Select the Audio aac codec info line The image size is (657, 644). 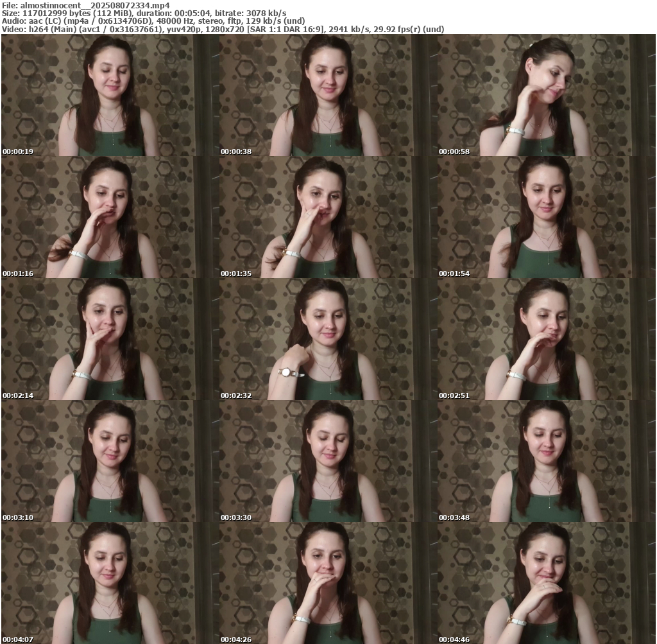pos(153,21)
